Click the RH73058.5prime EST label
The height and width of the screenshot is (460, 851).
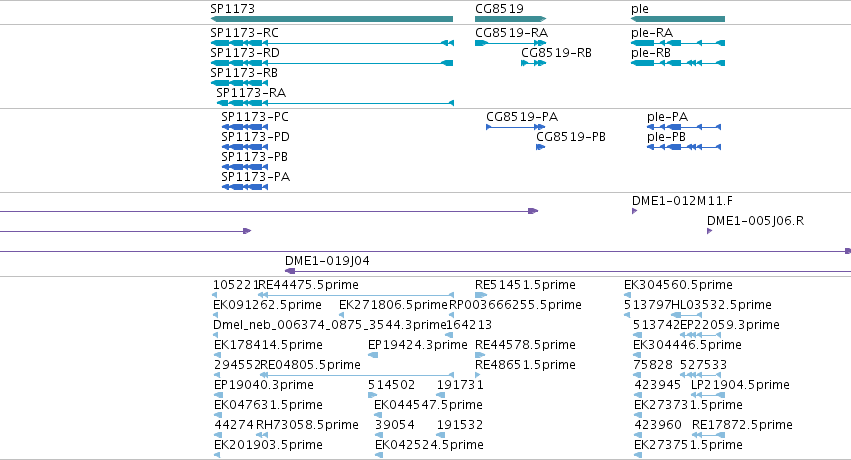(x=307, y=425)
